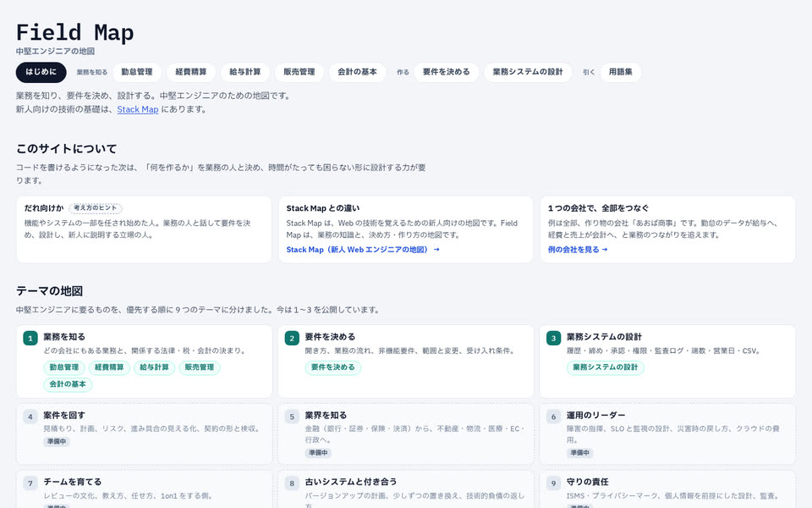Open the 用語集 glossary pill

620,72
